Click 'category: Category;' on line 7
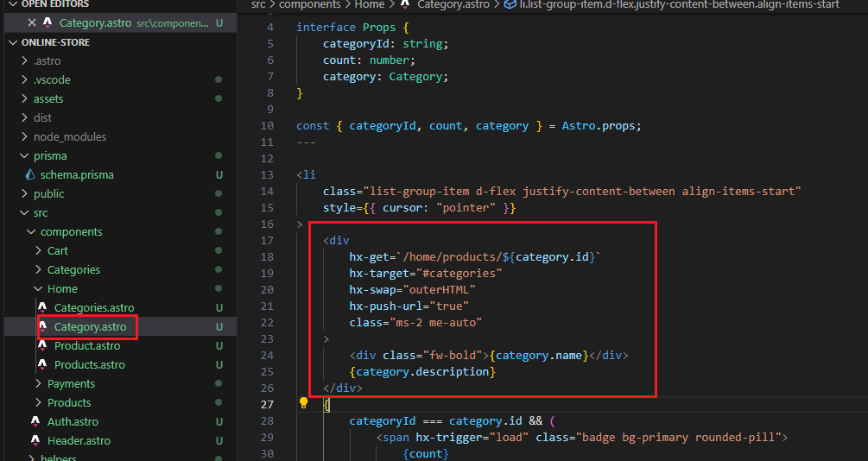 (386, 76)
